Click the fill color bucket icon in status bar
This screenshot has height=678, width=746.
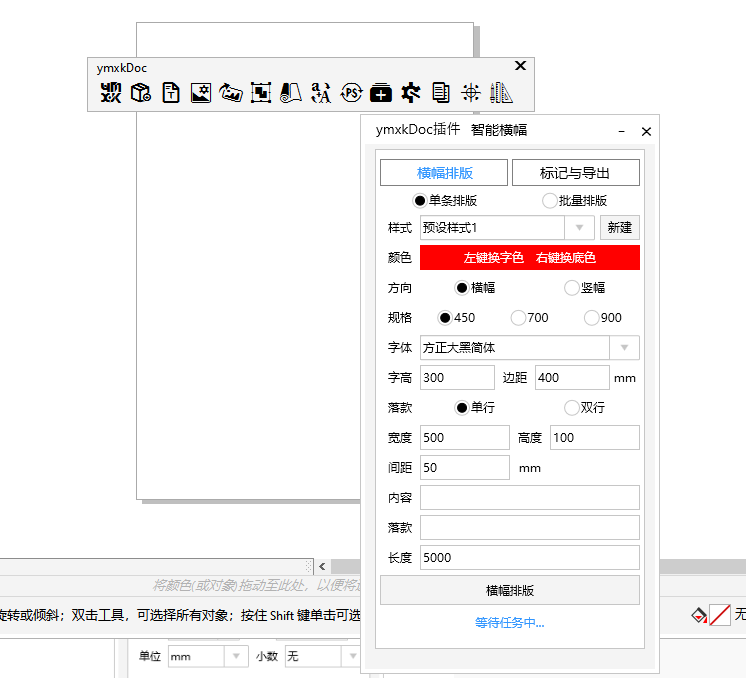tap(698, 615)
